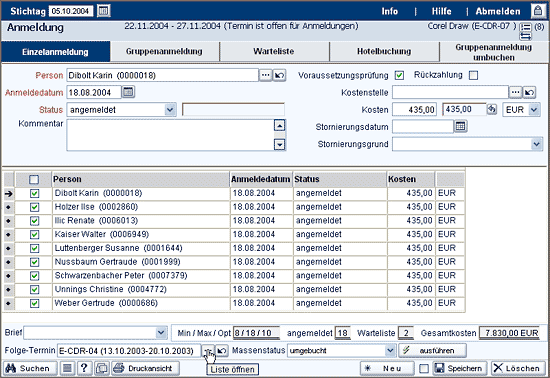550x378 pixels.
Task: Uncheck the Holzer Ilse row checkbox
Action: [x=34, y=207]
